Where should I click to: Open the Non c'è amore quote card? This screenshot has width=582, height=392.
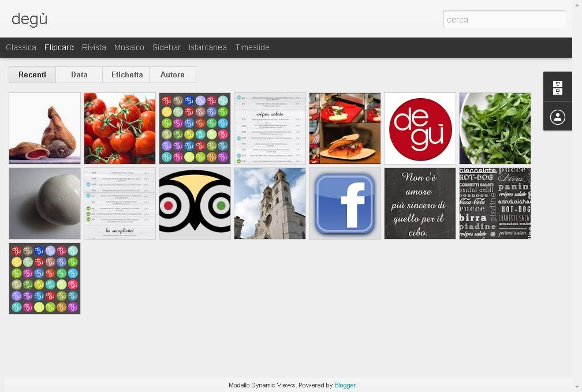(420, 203)
